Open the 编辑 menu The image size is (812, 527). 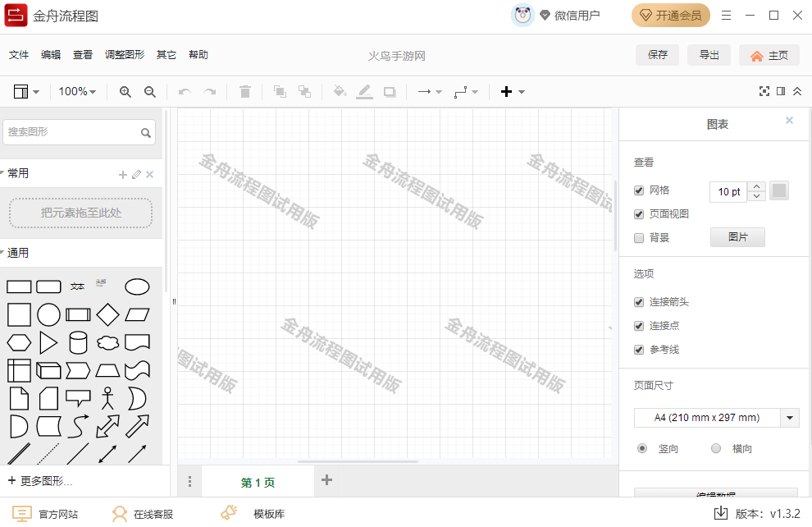click(51, 55)
